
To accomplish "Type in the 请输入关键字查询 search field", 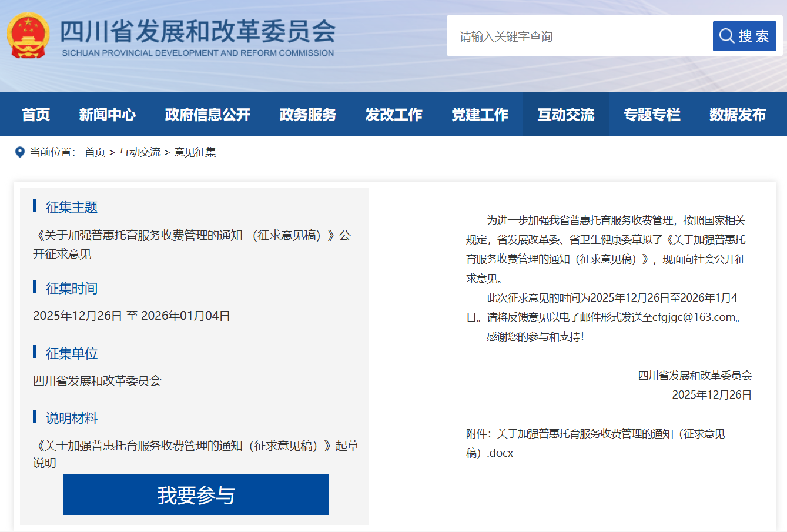I will [x=579, y=36].
